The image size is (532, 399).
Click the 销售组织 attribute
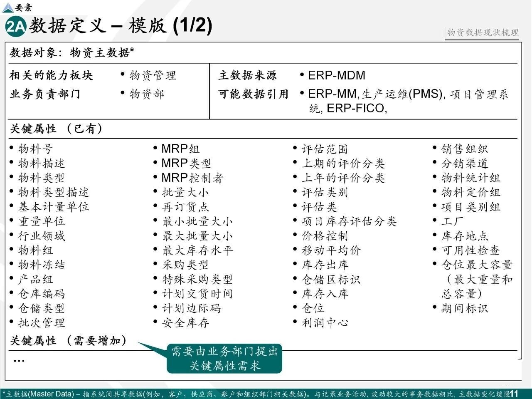[x=464, y=149]
